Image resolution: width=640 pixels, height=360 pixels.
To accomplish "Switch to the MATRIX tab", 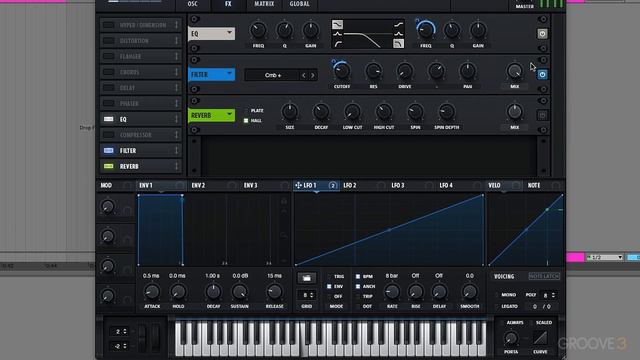I will point(264,4).
